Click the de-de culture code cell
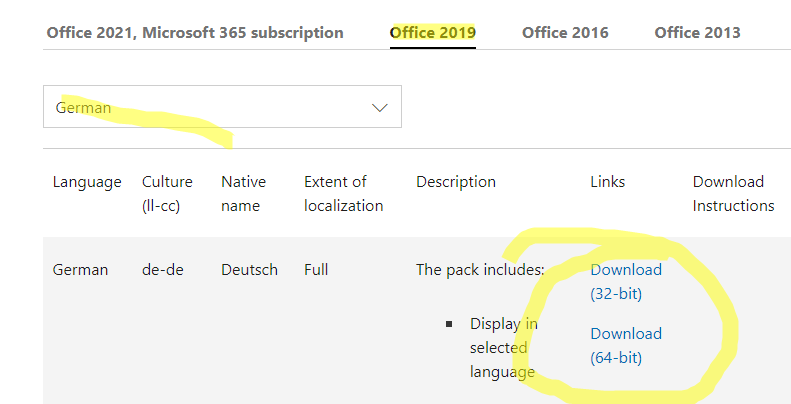The width and height of the screenshot is (791, 404). [162, 269]
